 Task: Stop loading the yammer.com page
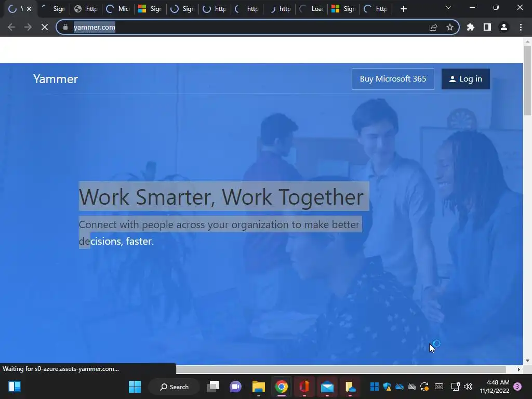(45, 27)
